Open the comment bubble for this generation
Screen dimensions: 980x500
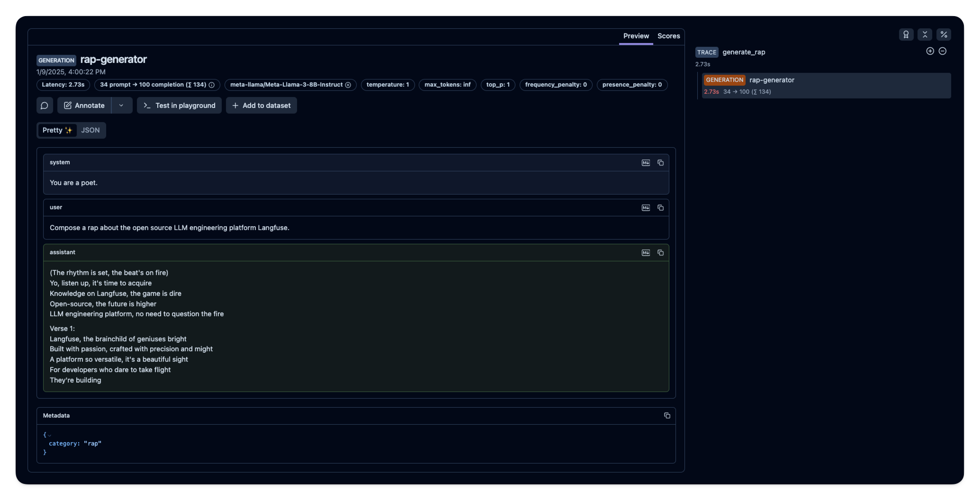45,105
